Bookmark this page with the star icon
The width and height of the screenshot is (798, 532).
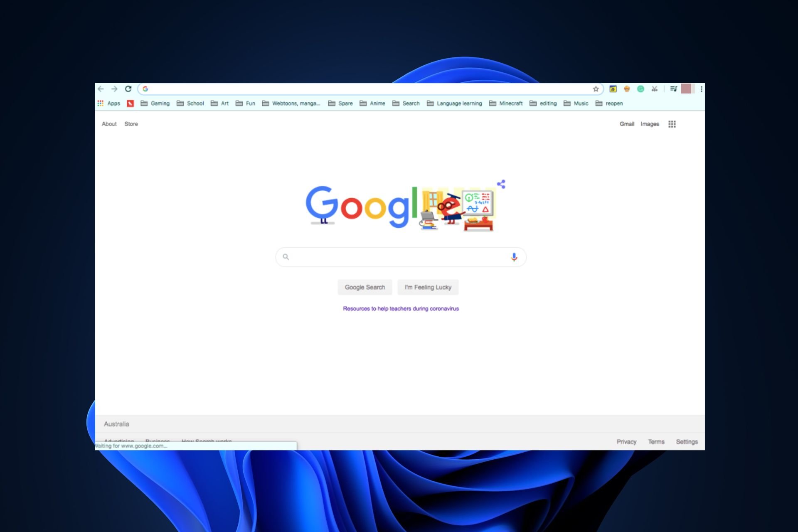(596, 89)
